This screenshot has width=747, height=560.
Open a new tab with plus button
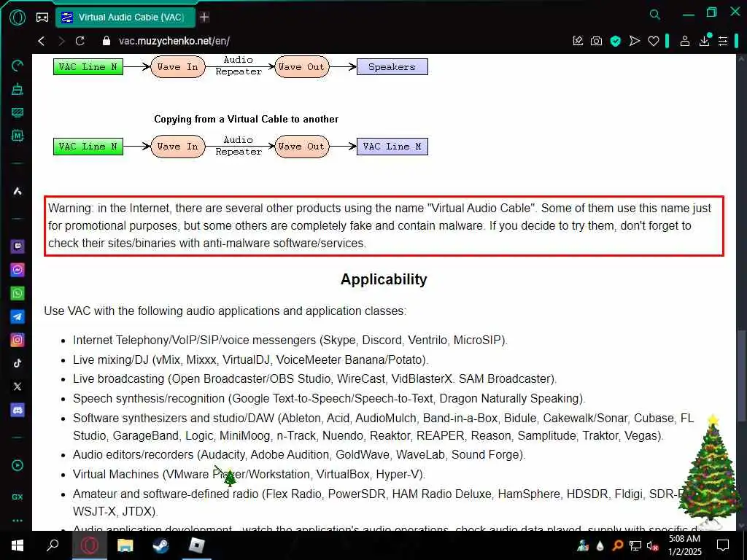pos(204,17)
